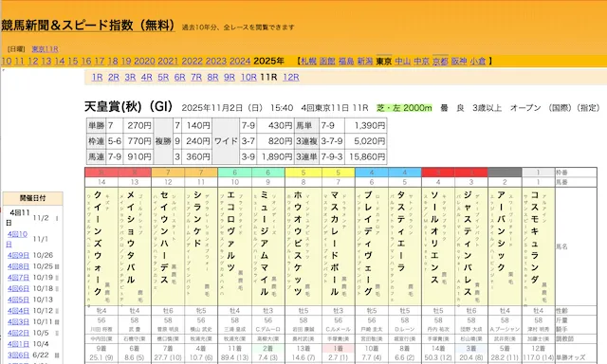Click the green 芝・左 2000m course label

404,108
